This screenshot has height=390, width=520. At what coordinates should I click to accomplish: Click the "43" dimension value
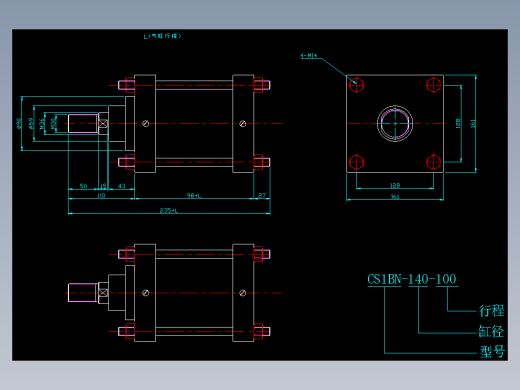click(x=122, y=186)
